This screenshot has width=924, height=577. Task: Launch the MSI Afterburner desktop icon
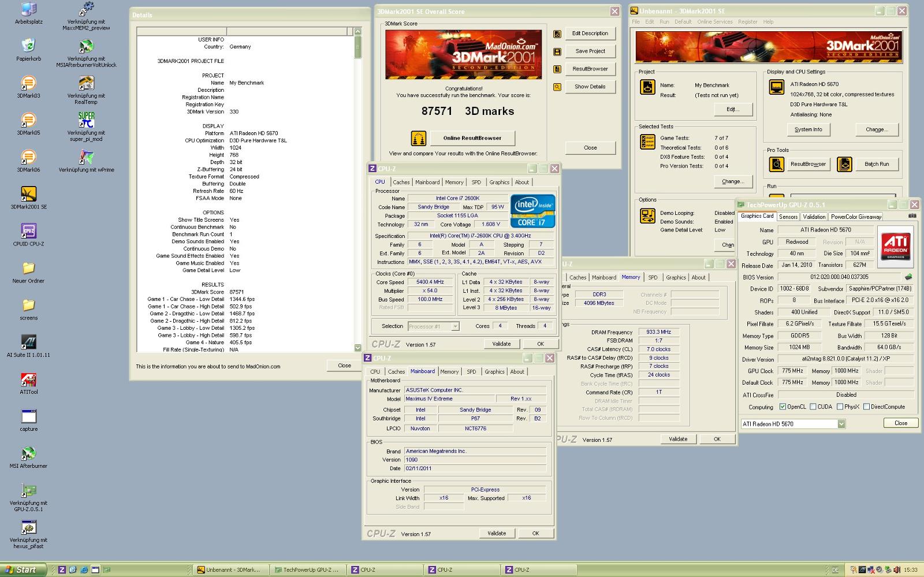point(28,453)
